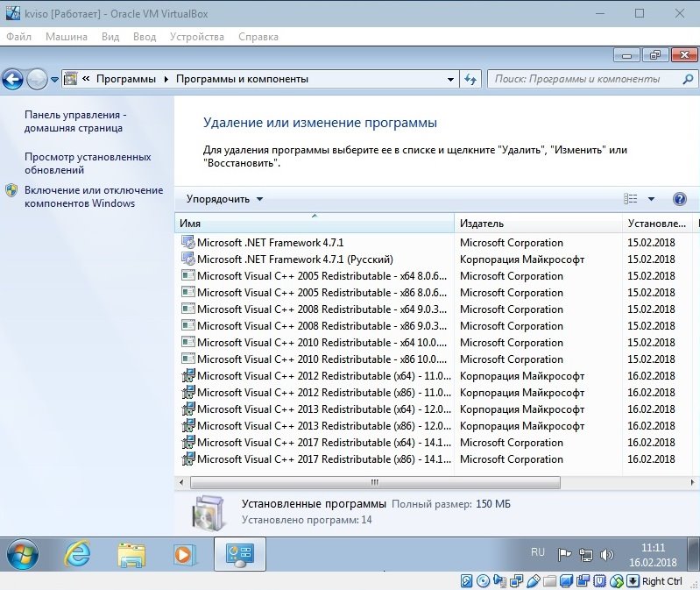The height and width of the screenshot is (590, 700).
Task: Click VirtualBox recording status icon
Action: tap(583, 580)
